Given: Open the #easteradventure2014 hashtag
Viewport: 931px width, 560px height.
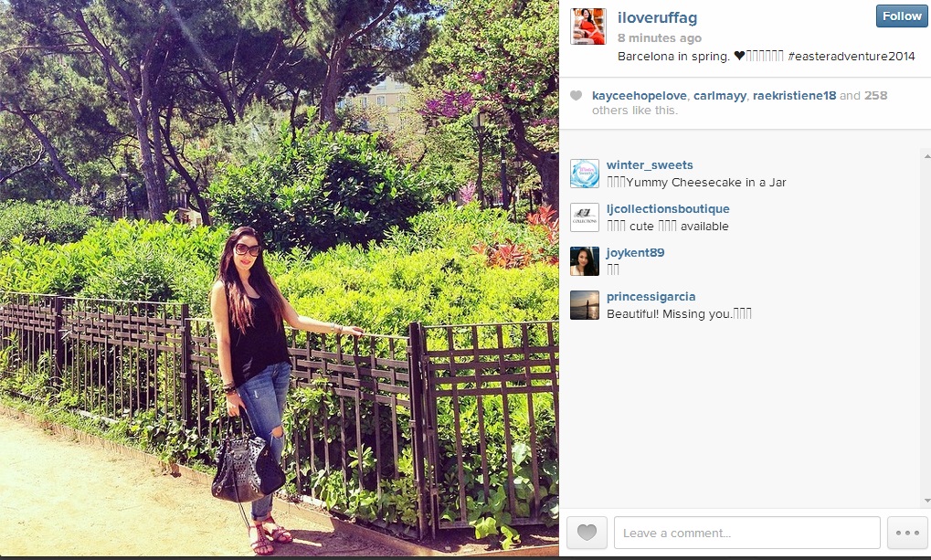Looking at the screenshot, I should coord(851,57).
